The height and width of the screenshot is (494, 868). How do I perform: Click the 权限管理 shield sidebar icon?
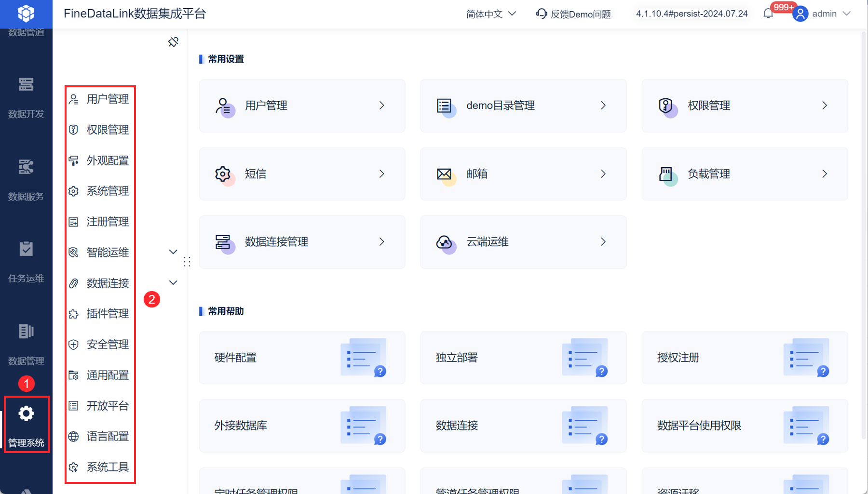[x=73, y=130]
